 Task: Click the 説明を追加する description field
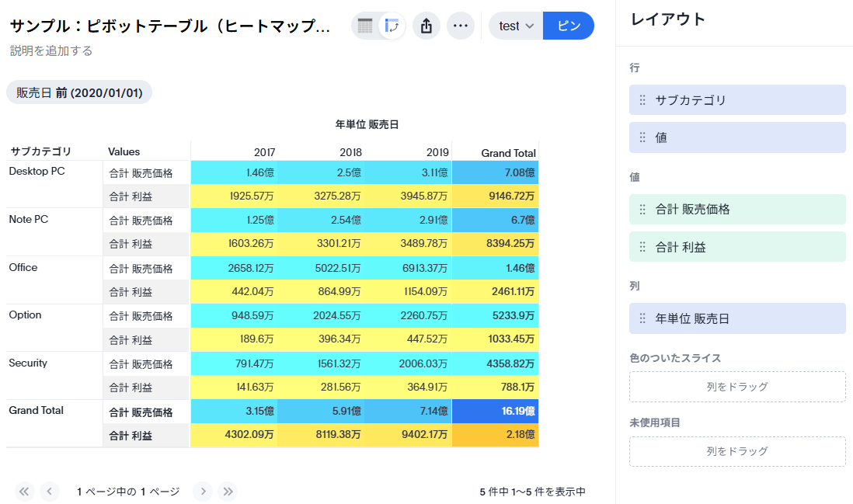click(x=51, y=51)
